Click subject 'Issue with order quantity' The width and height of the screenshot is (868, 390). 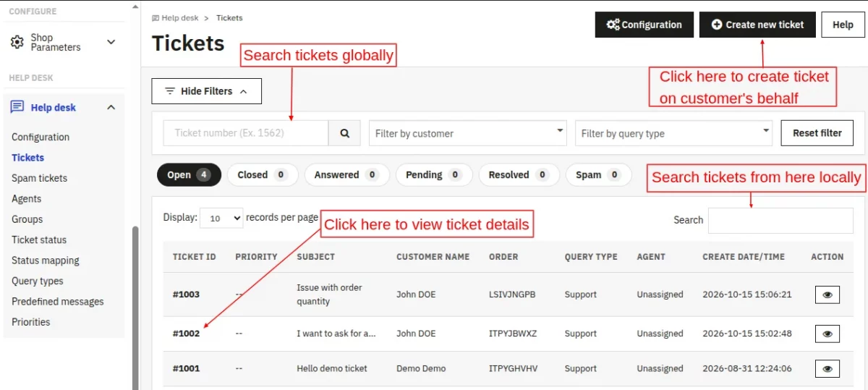(329, 294)
